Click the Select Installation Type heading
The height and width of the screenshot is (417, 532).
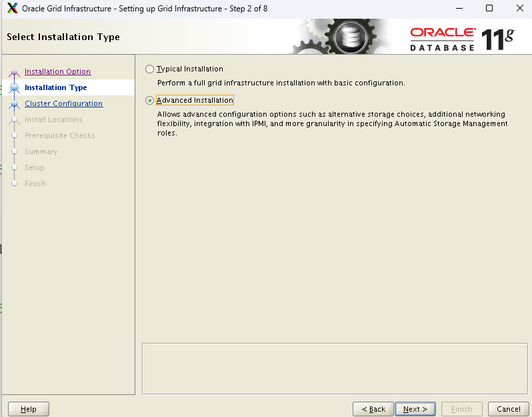pos(63,37)
